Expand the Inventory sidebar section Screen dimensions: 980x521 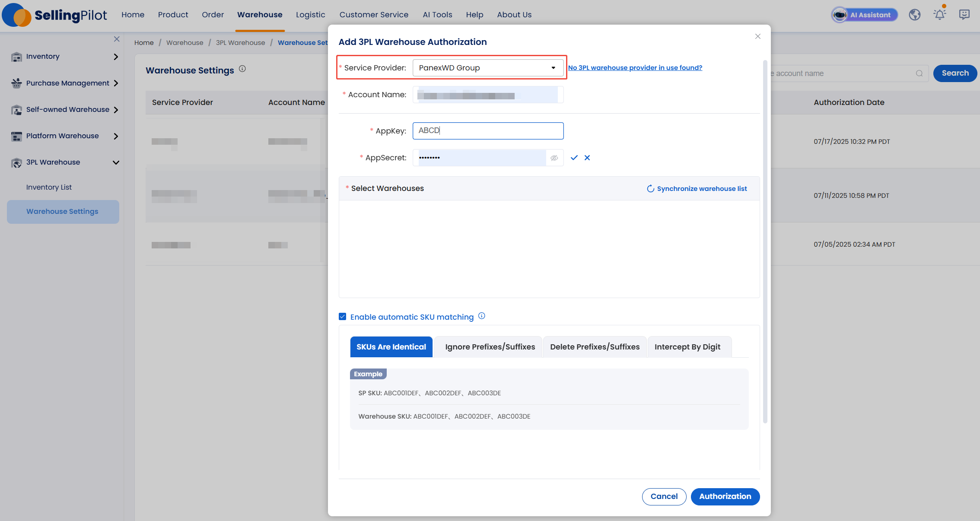[x=65, y=57]
